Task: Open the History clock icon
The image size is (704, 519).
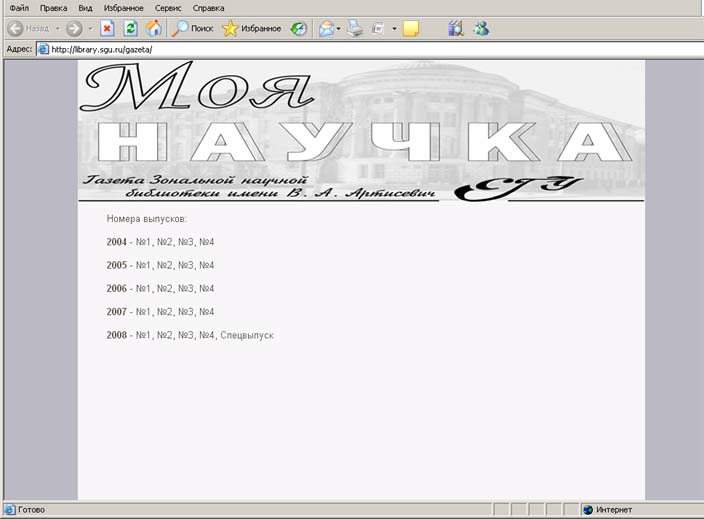Action: [x=299, y=29]
